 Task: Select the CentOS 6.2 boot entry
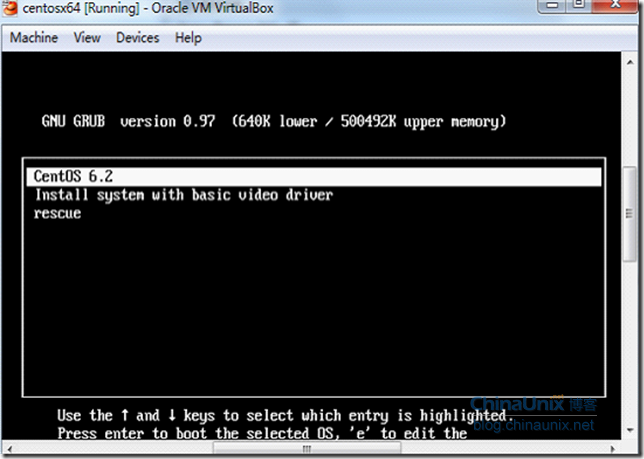(x=314, y=177)
